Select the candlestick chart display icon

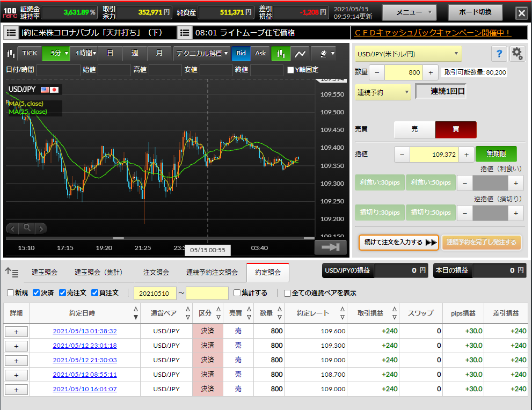click(x=281, y=53)
